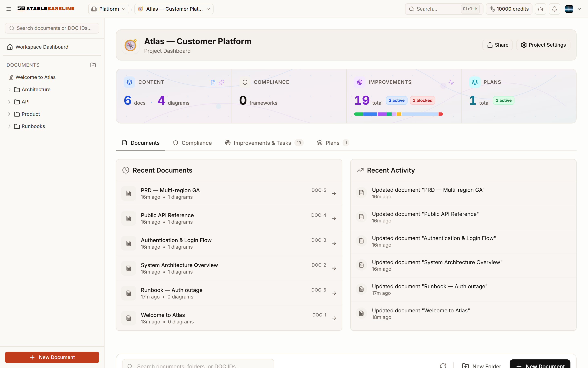
Task: Click the user avatar thumbnail
Action: [569, 9]
